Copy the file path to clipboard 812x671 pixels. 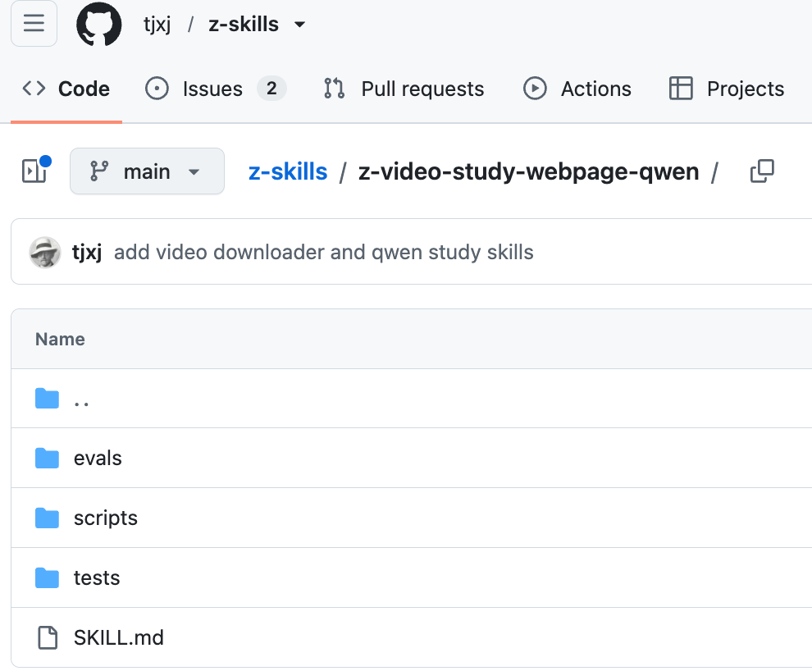point(762,171)
